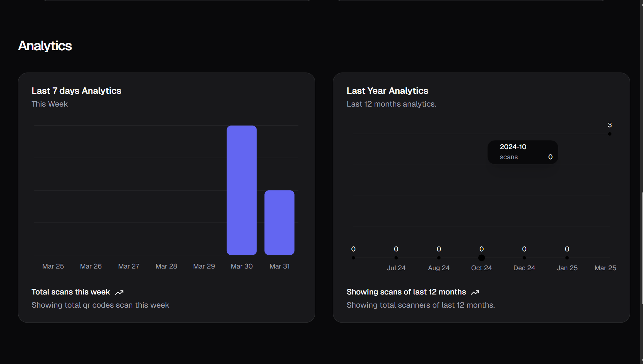Image resolution: width=643 pixels, height=364 pixels.
Task: Click the Mar 25 label on weekly chart axis
Action: click(53, 266)
